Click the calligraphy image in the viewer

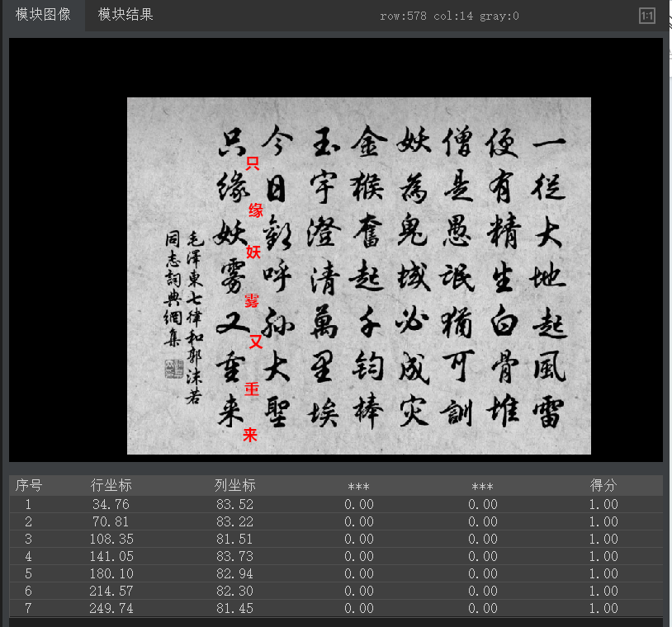pyautogui.click(x=359, y=276)
